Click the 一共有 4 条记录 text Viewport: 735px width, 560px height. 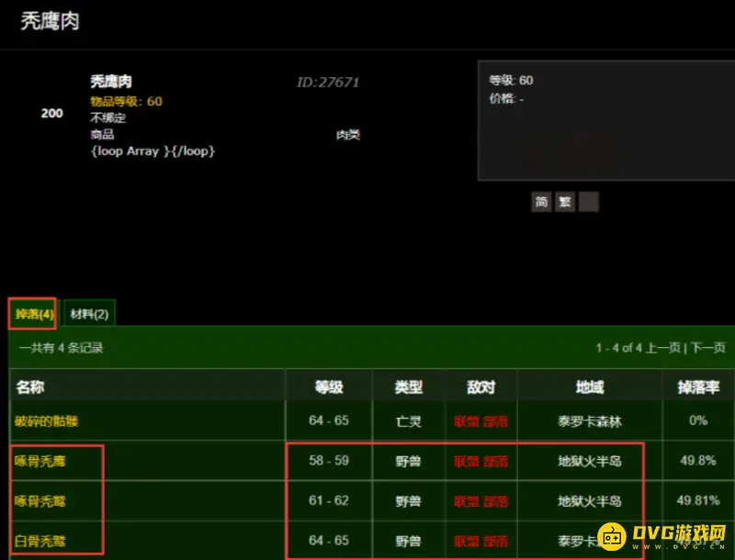(61, 348)
